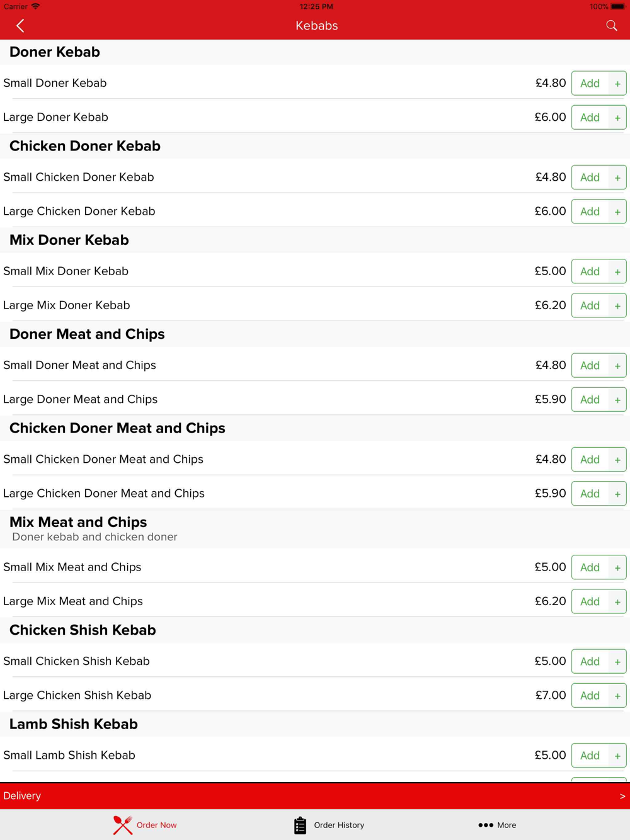The width and height of the screenshot is (630, 840).
Task: Tap plus icon for Large Doner Meat and Chips
Action: [617, 400]
